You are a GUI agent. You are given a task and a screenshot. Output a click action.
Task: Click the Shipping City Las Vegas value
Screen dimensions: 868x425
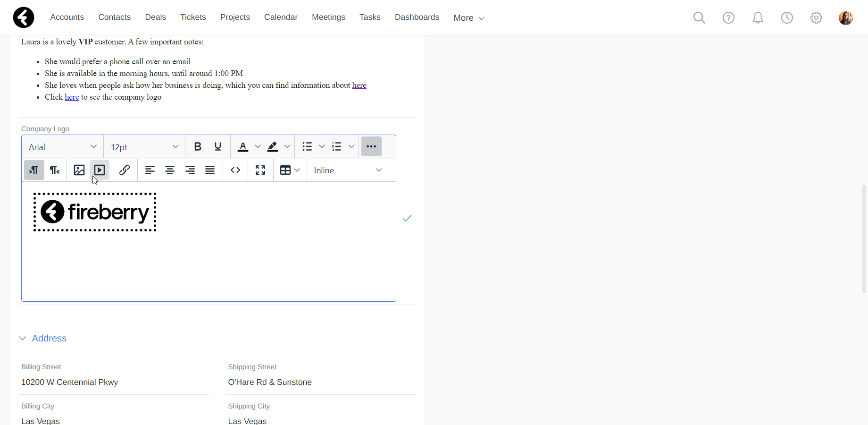coord(247,421)
